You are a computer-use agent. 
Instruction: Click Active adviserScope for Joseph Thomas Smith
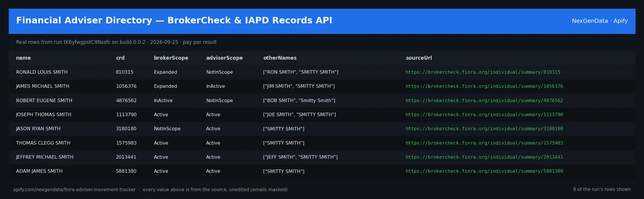tap(213, 115)
